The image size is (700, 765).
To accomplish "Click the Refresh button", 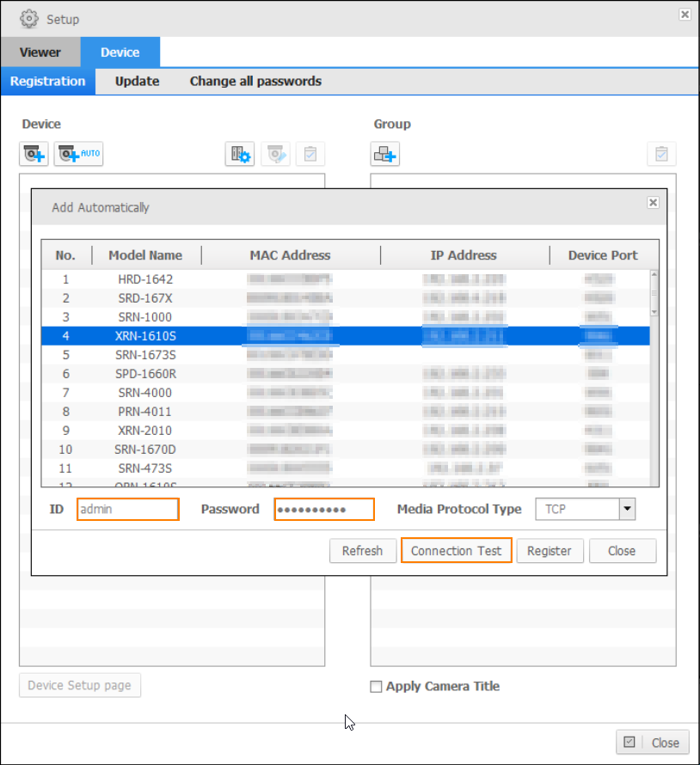I will click(x=363, y=551).
